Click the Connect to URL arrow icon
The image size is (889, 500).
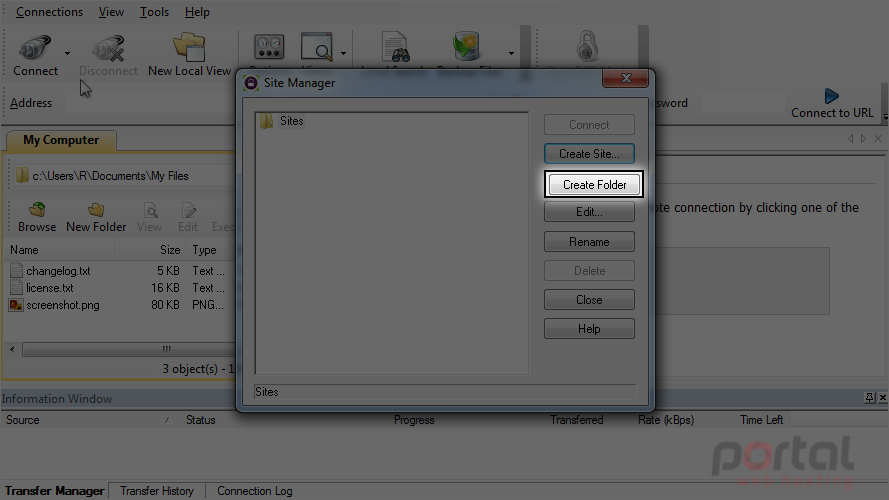click(831, 96)
